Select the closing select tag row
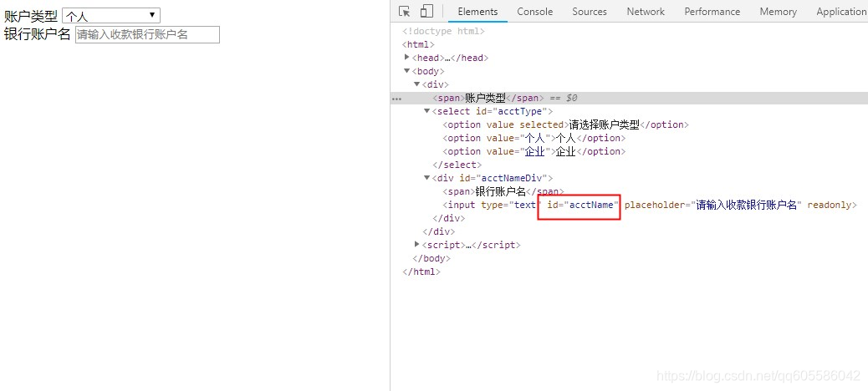 click(x=457, y=165)
